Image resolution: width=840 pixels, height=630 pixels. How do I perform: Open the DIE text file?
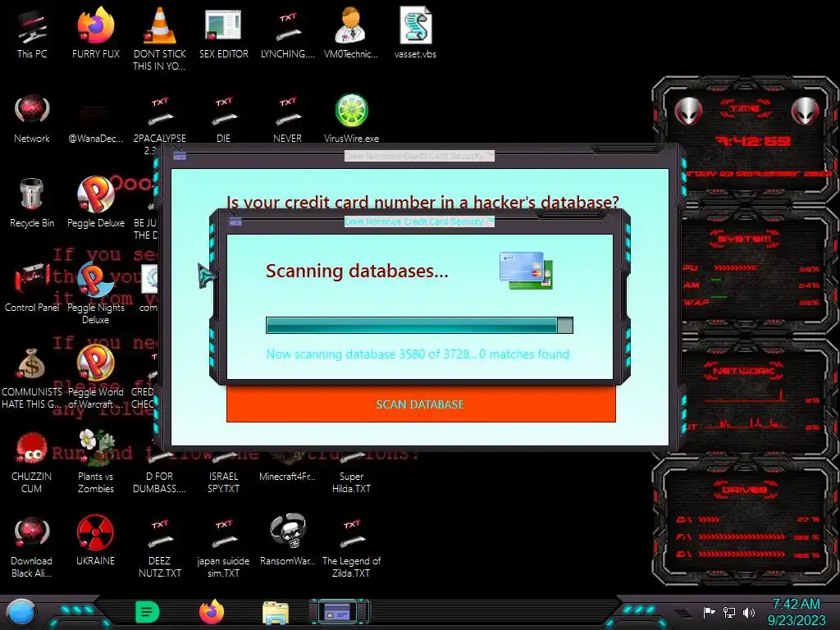tap(223, 119)
